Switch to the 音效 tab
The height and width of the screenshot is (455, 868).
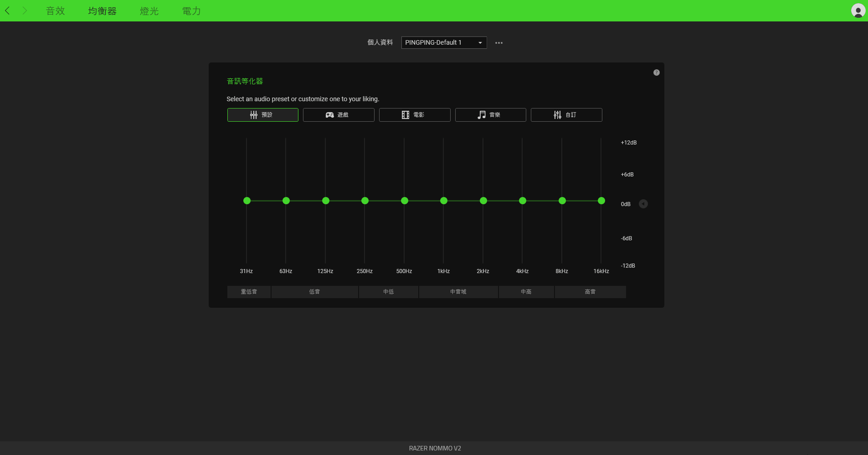point(56,11)
